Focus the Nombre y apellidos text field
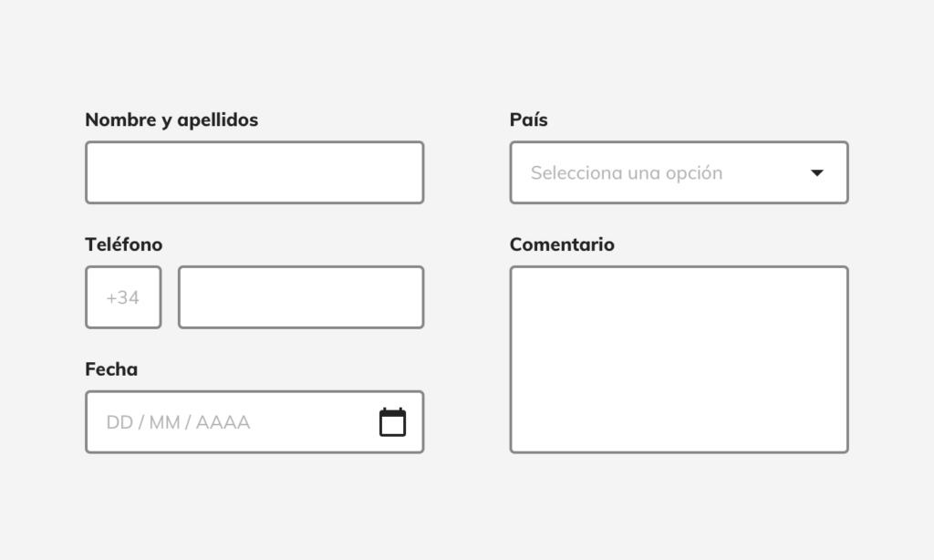Viewport: 934px width, 560px height. point(254,172)
